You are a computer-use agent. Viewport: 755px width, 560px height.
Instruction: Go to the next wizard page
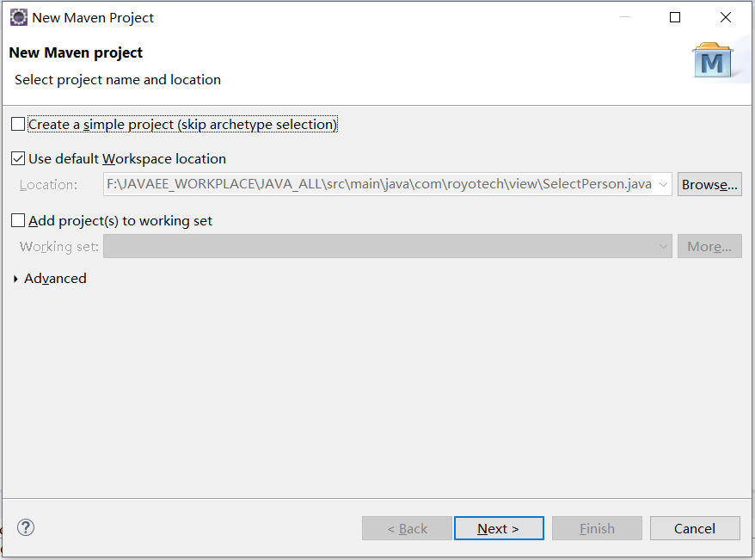(x=499, y=529)
